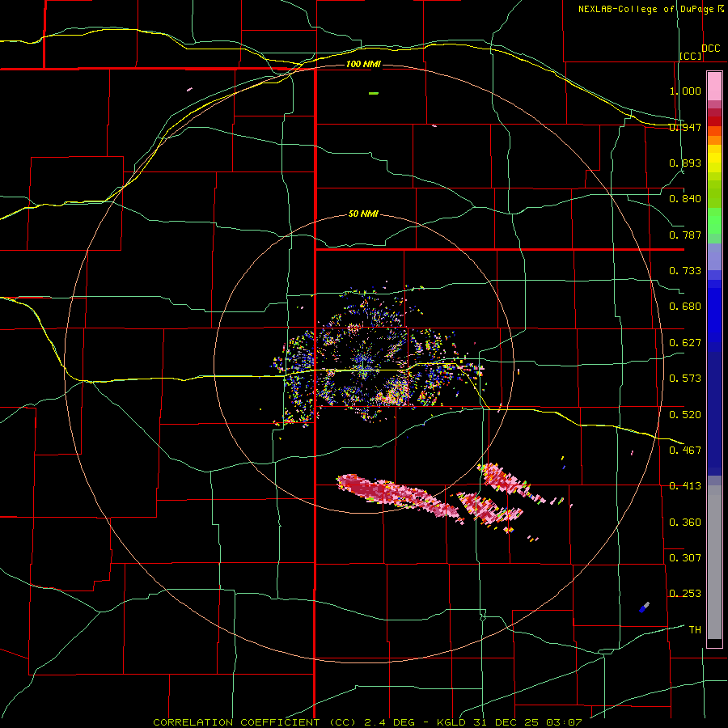Click the 0.893 color scale value
The image size is (728, 728).
(x=685, y=163)
